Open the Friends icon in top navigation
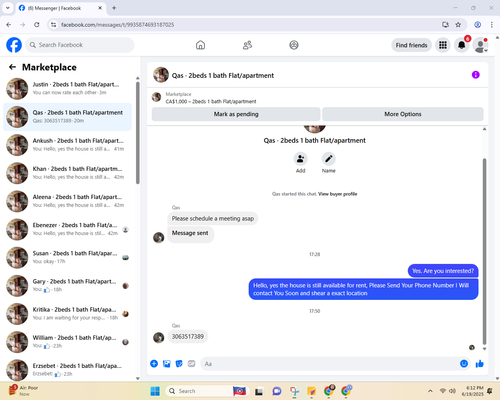The height and width of the screenshot is (400, 500). (x=247, y=45)
